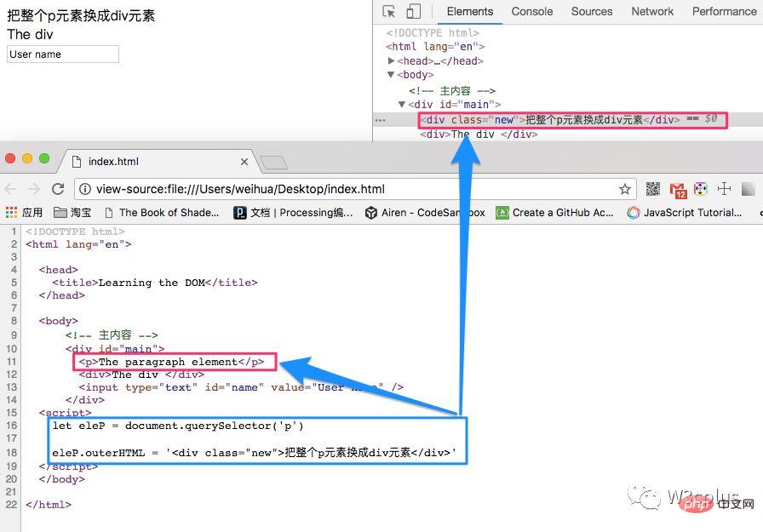Click the red close window button
Screen dimensions: 763x532
(10, 158)
